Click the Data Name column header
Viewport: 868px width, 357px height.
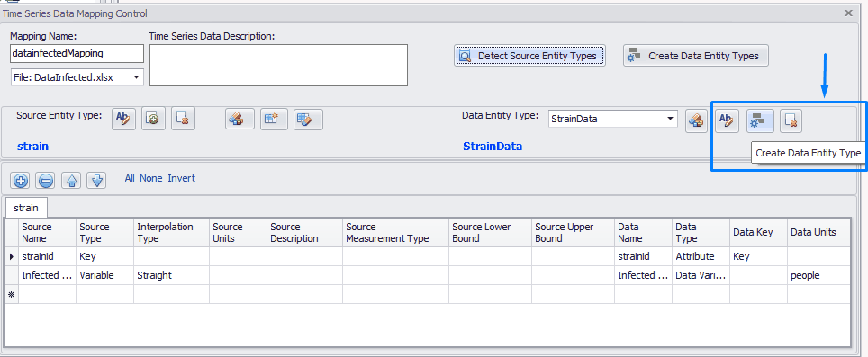pyautogui.click(x=643, y=233)
